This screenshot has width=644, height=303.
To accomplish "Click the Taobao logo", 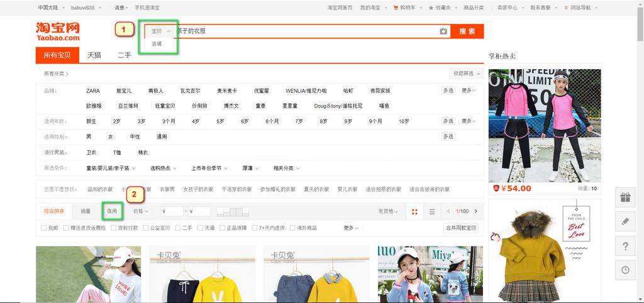I will point(57,31).
